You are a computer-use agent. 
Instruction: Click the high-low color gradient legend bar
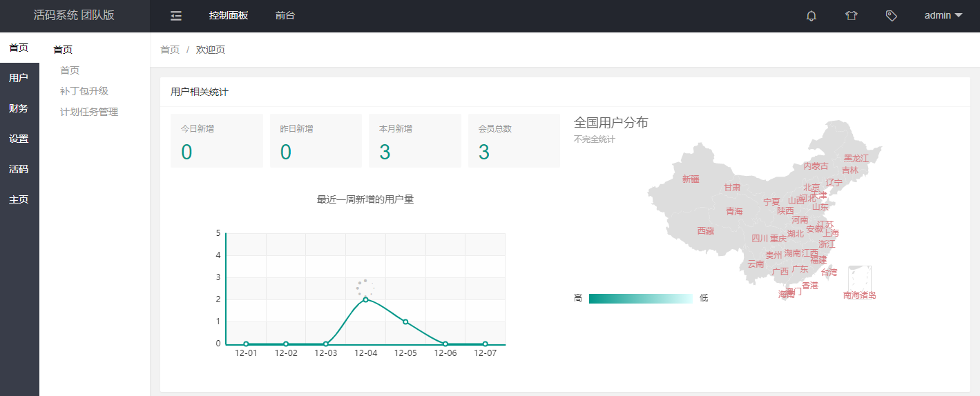(x=641, y=298)
